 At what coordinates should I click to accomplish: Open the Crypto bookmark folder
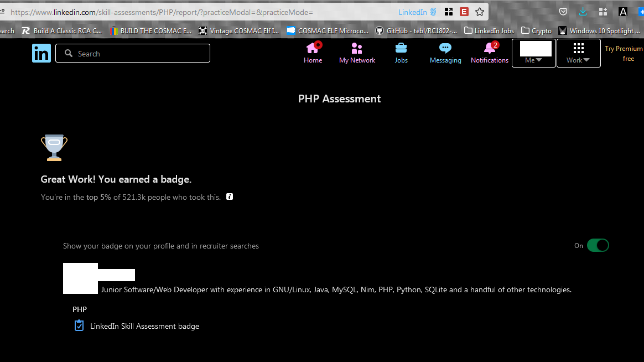[537, 31]
